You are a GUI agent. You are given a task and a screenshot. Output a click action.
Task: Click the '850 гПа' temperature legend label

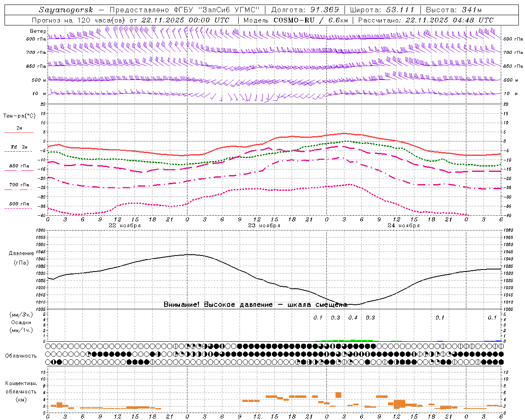point(19,166)
